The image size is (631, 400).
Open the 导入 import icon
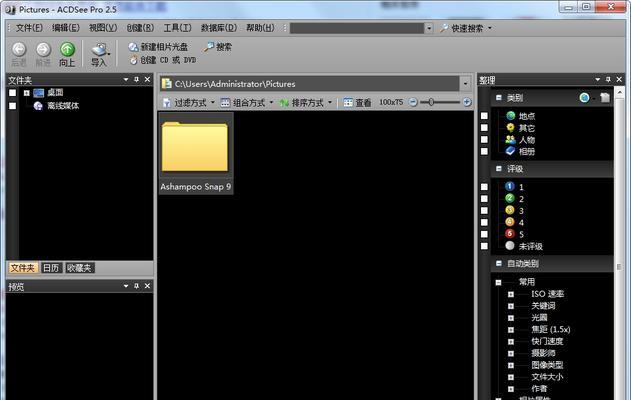coord(99,49)
